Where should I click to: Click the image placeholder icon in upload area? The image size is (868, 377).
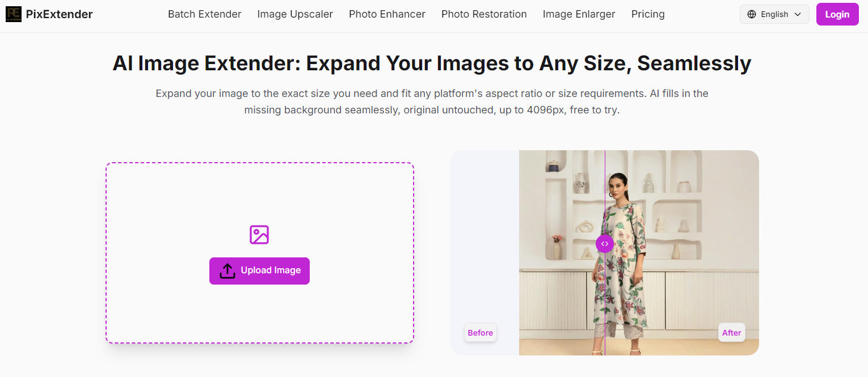click(259, 235)
